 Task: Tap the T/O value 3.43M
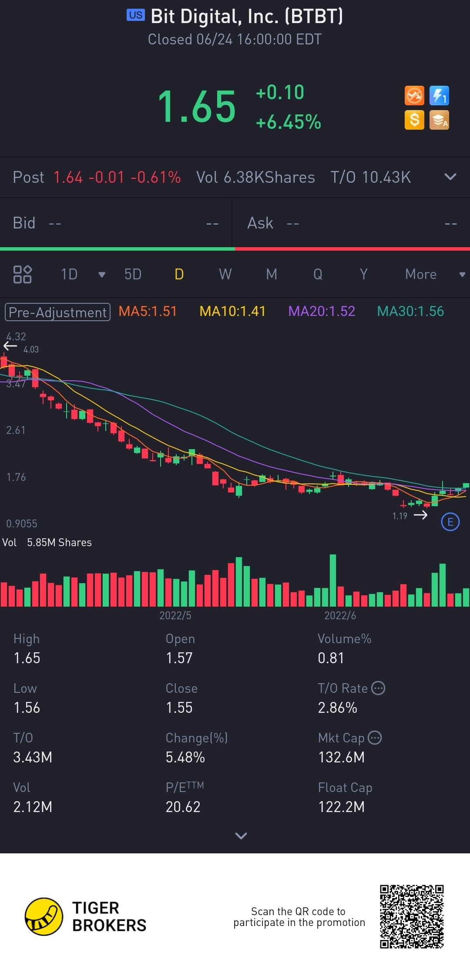coord(33,757)
